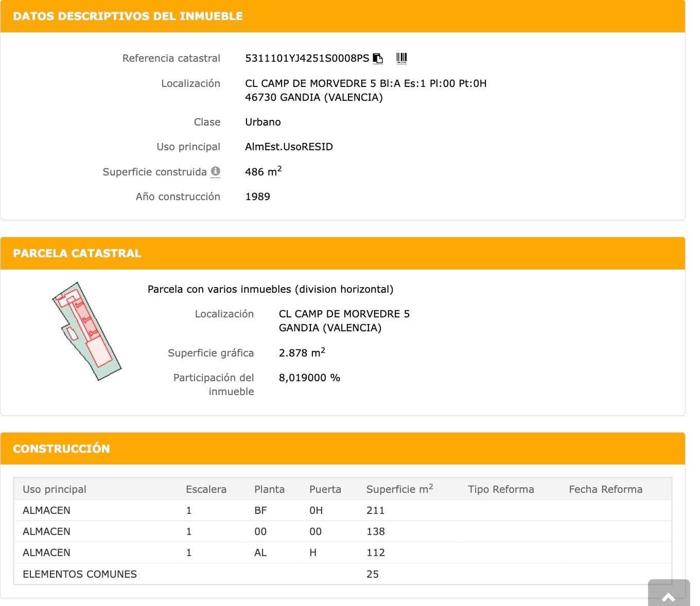
Task: Open the Superficie construida info icon
Action: pos(216,171)
